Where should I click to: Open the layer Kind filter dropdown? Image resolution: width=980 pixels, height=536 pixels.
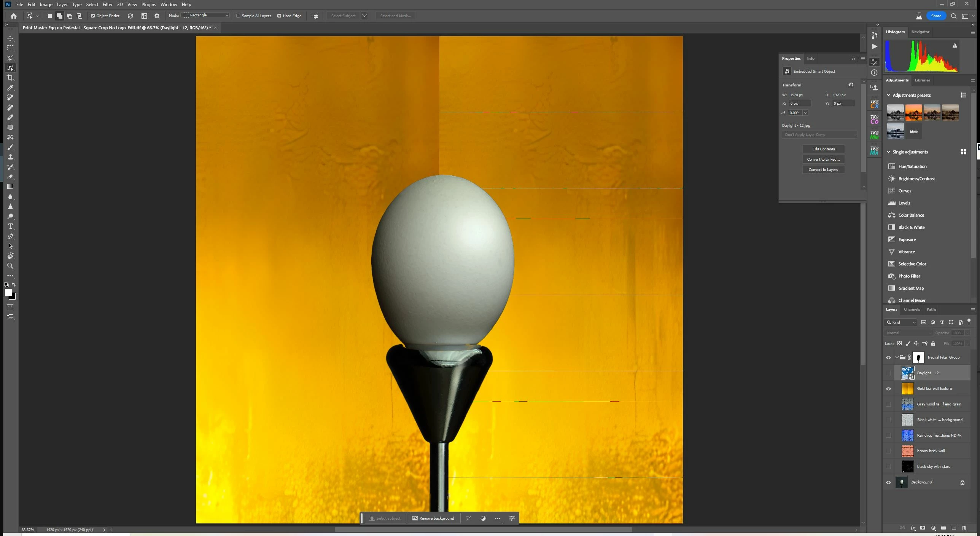(x=900, y=322)
